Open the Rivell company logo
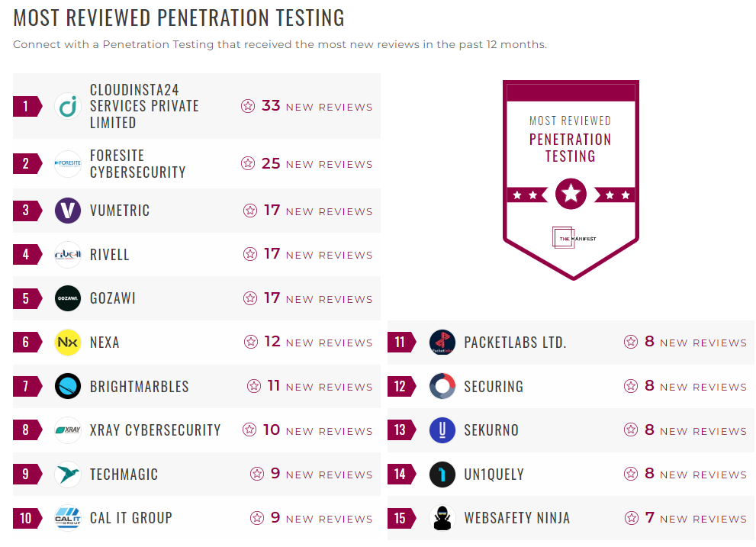This screenshot has width=756, height=547. click(67, 254)
